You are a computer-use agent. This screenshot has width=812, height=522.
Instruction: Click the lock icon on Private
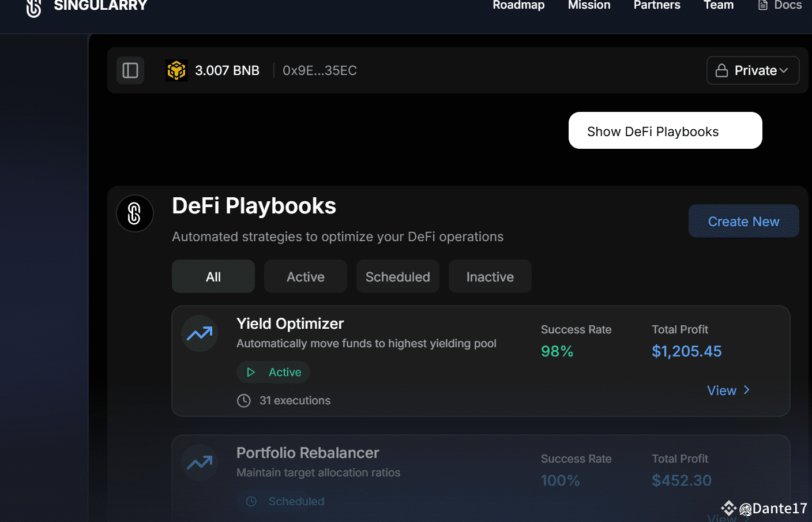pyautogui.click(x=721, y=70)
